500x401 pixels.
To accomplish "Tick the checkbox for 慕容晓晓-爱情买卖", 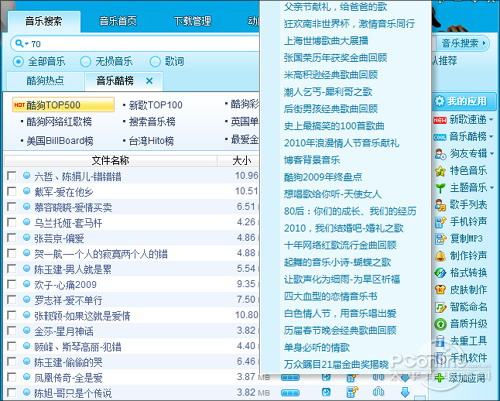I will 12,207.
